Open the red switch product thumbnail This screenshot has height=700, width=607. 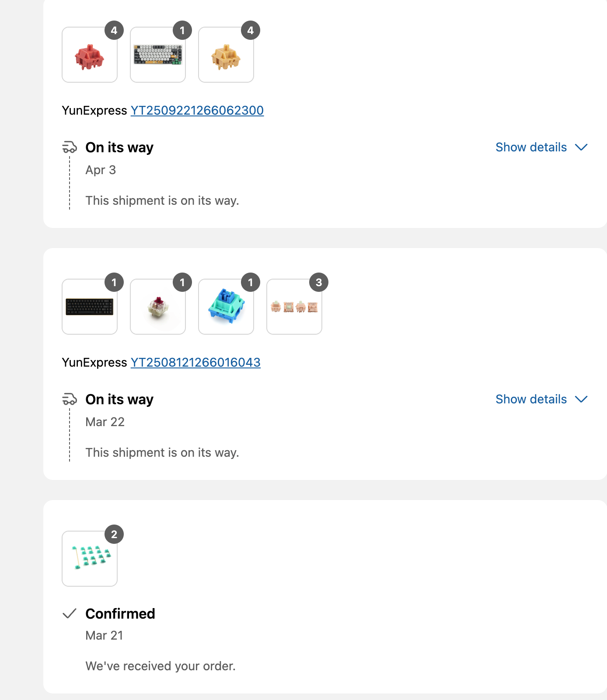coord(90,55)
